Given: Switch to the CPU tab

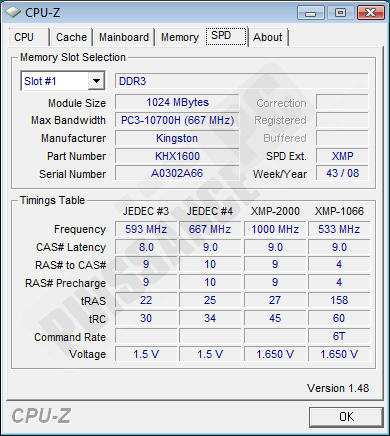Looking at the screenshot, I should coord(28,37).
